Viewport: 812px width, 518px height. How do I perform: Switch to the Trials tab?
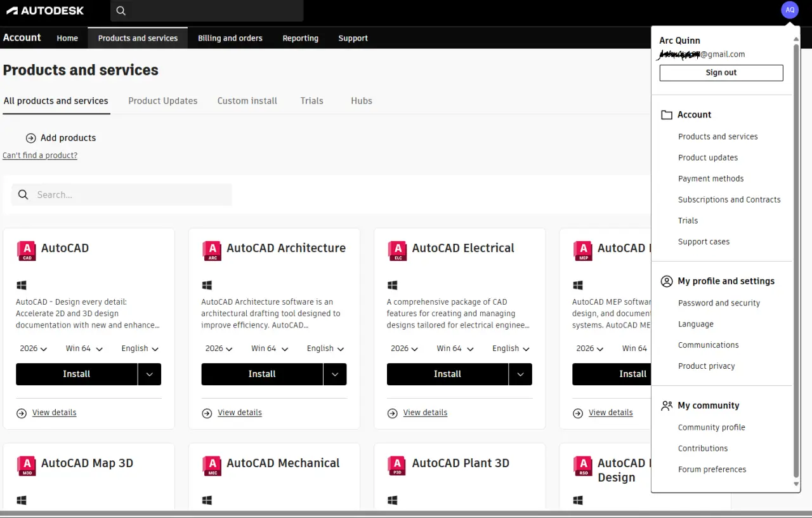312,101
